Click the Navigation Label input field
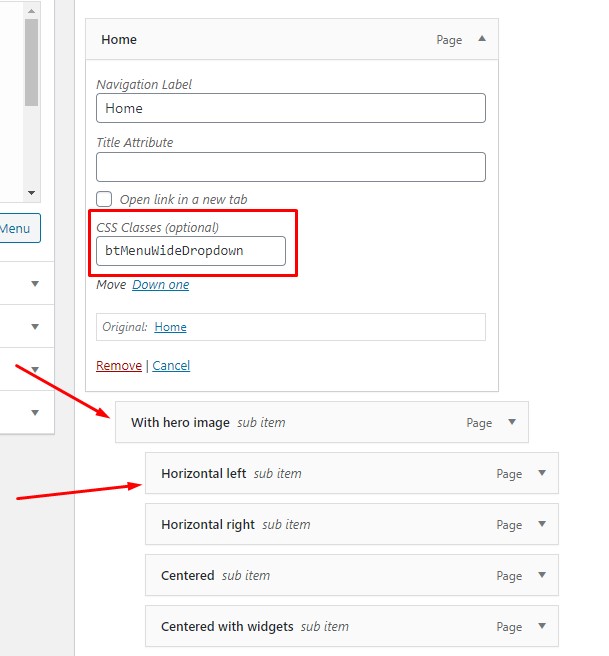Image resolution: width=609 pixels, height=656 pixels. [x=291, y=108]
